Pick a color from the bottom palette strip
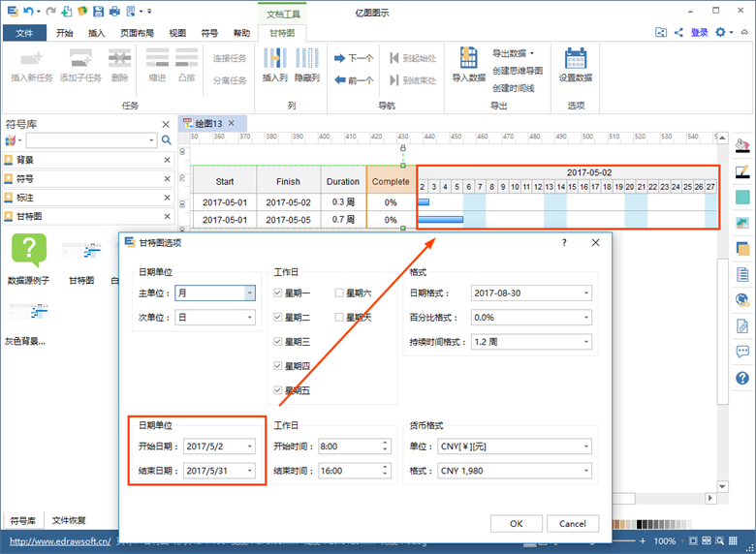The height and width of the screenshot is (554, 756). 653,524
